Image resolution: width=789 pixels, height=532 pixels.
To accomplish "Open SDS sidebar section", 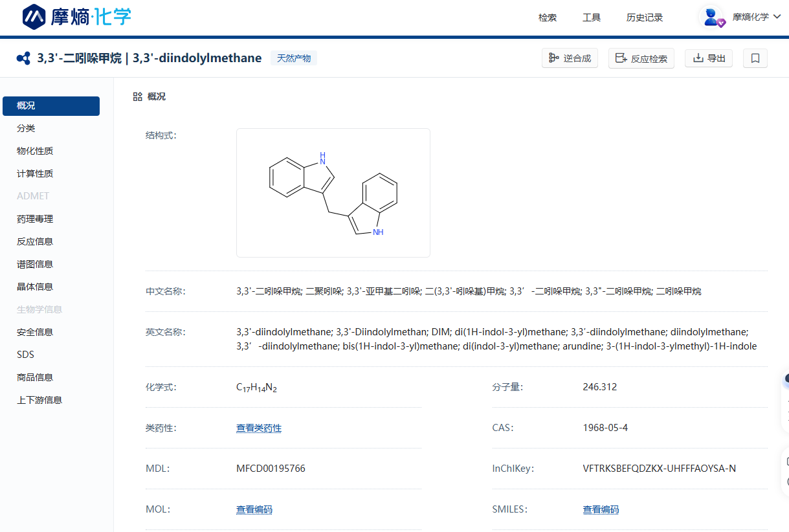I will click(25, 355).
